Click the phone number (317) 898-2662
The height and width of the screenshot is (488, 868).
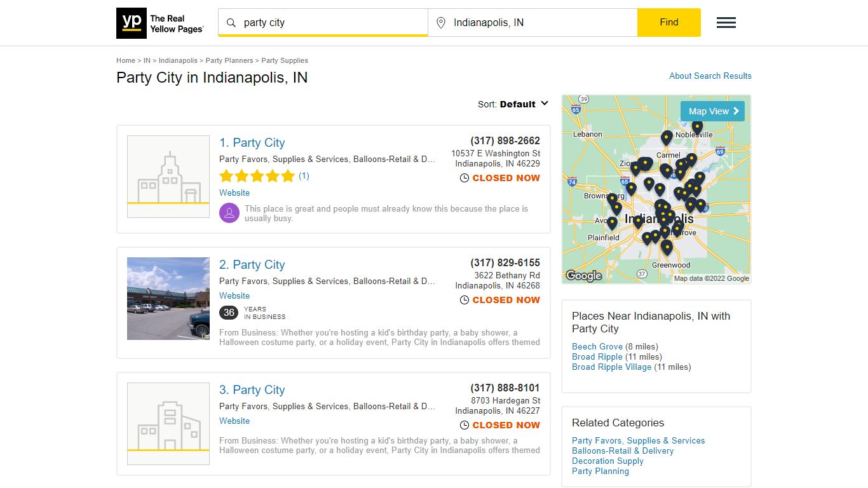pos(505,141)
